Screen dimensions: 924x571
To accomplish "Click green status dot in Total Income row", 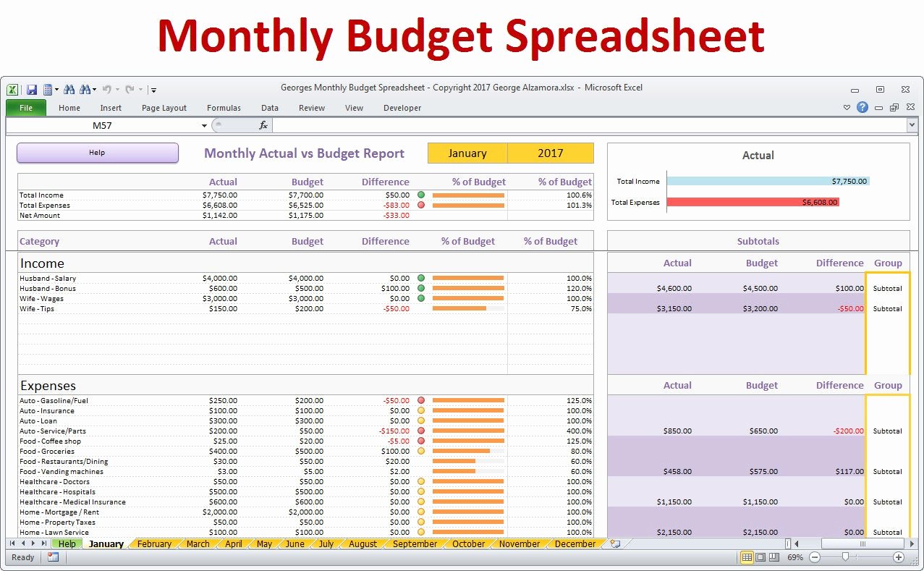I will click(421, 195).
